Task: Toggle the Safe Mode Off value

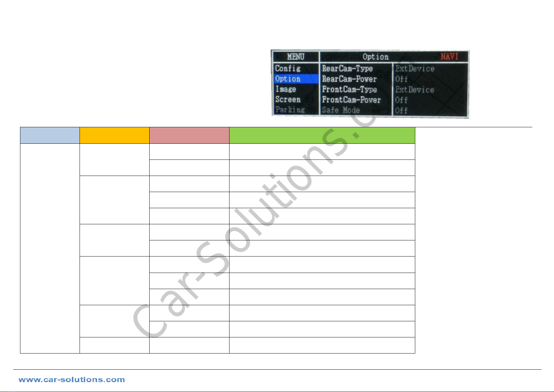Action: point(401,110)
